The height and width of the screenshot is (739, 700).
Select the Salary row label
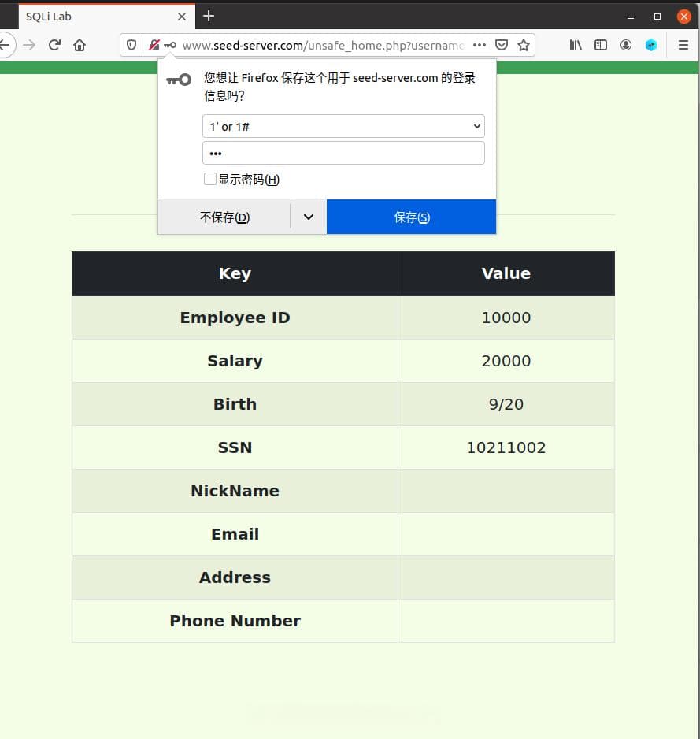click(235, 361)
